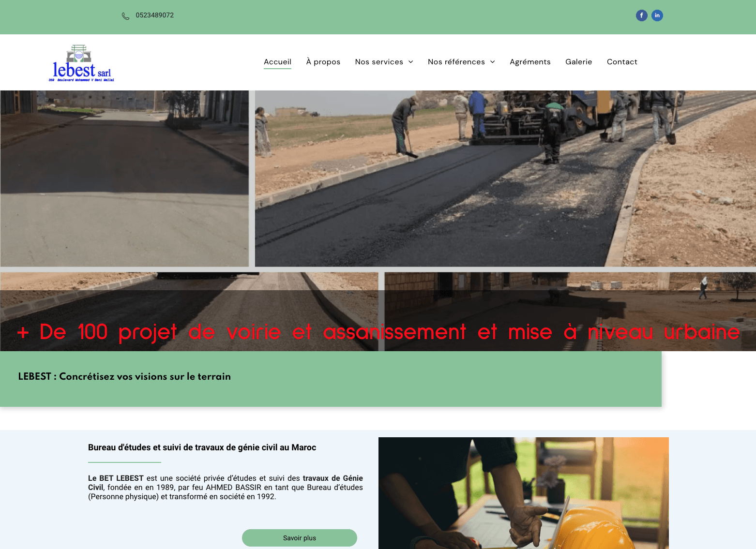Click the Bureau d'études heading
Image resolution: width=756 pixels, height=549 pixels.
(x=202, y=447)
